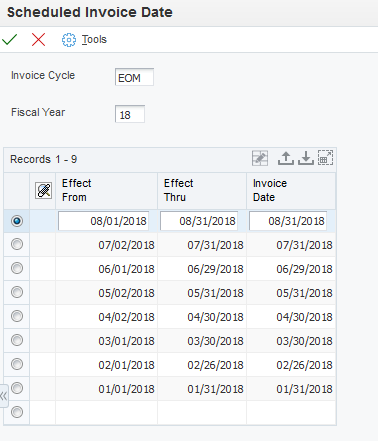Viewport: 378px width, 441px height.
Task: Click the green checkmark OK icon
Action: pyautogui.click(x=9, y=39)
